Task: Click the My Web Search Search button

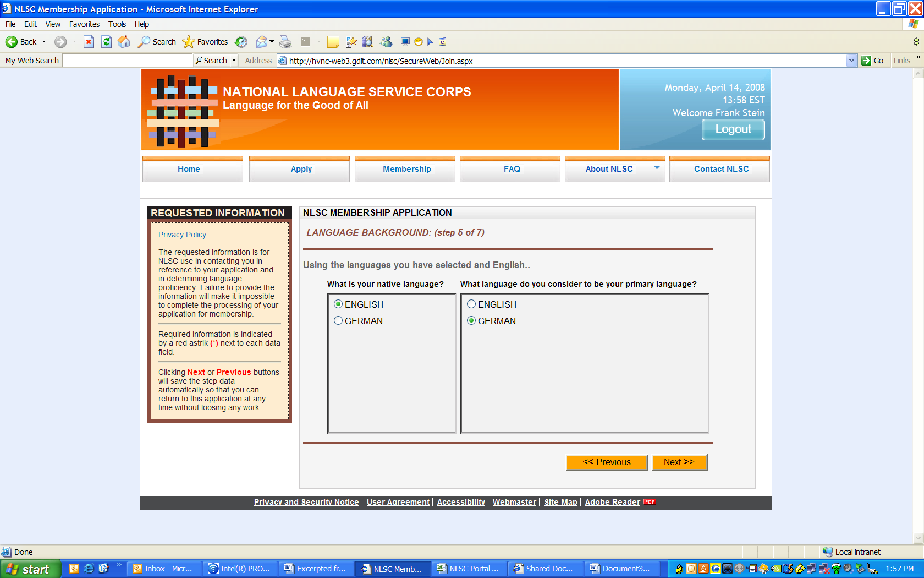Action: [212, 61]
